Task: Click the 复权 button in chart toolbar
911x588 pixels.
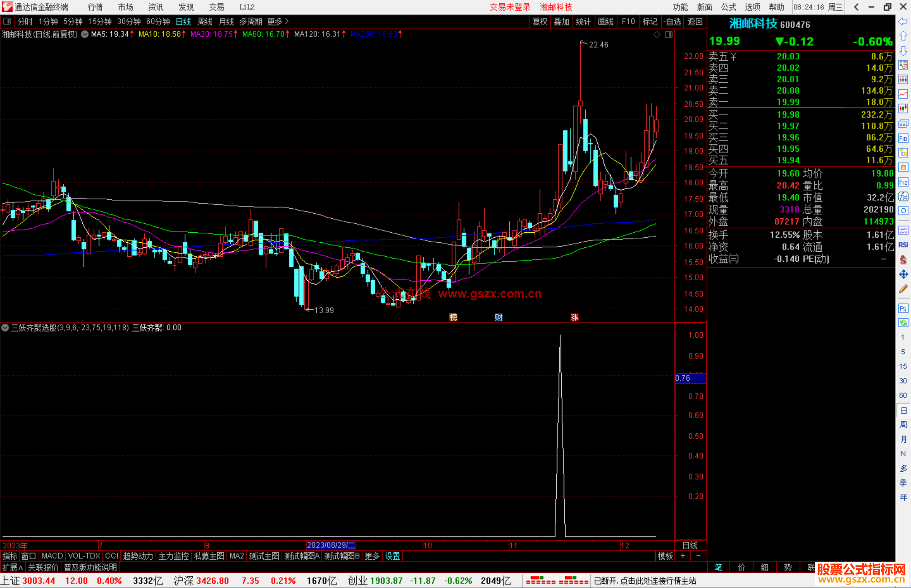Action: point(540,21)
